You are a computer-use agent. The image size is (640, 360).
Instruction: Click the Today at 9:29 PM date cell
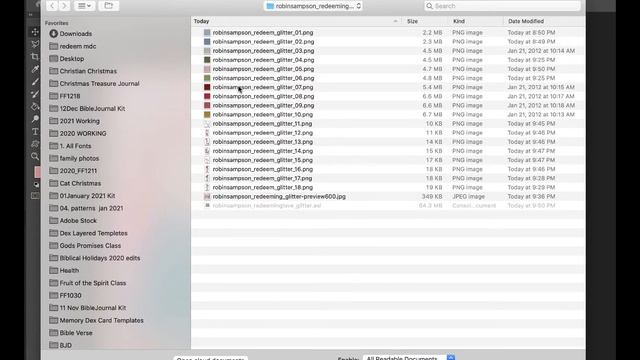click(531, 187)
